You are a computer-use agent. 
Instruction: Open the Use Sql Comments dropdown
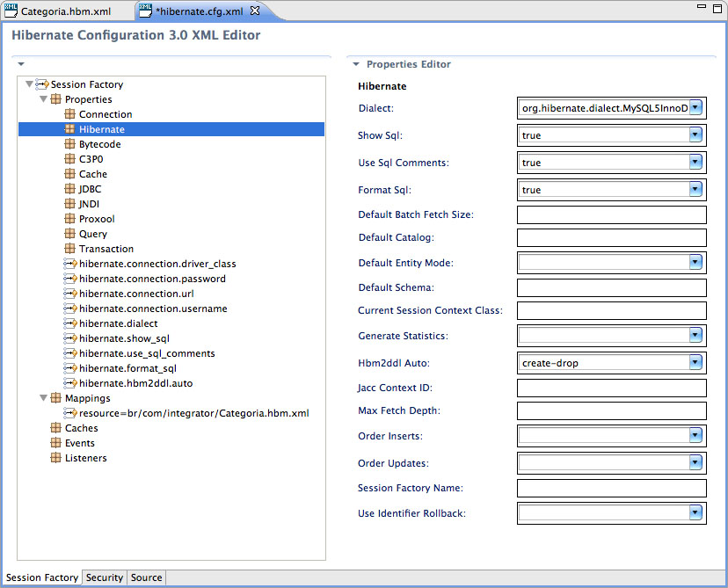(x=695, y=162)
